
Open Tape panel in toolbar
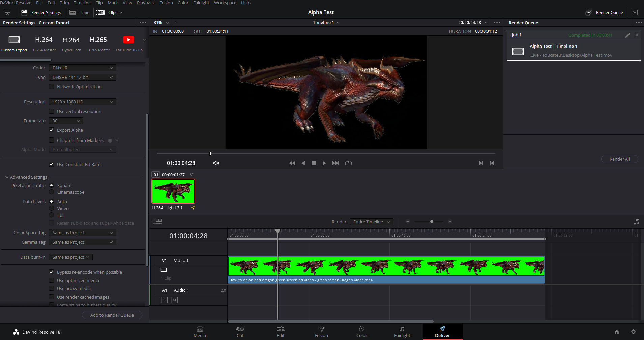click(79, 12)
